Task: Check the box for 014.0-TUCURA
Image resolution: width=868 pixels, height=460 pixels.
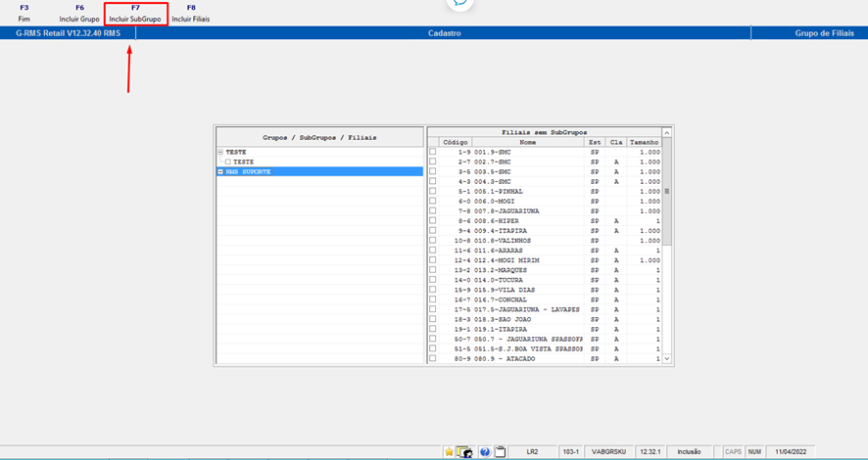Action: (x=433, y=280)
